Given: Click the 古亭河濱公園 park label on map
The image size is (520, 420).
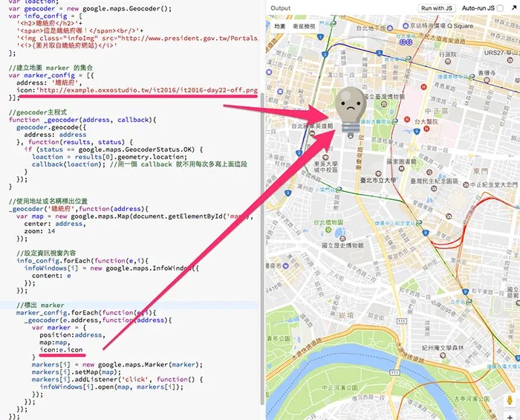Looking at the screenshot, I should (472, 398).
